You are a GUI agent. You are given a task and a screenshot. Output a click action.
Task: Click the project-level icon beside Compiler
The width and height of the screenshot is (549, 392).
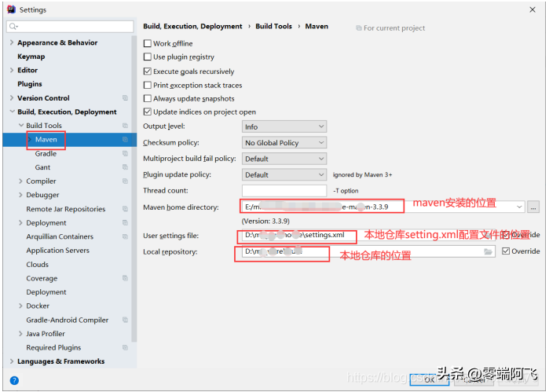[x=125, y=181]
